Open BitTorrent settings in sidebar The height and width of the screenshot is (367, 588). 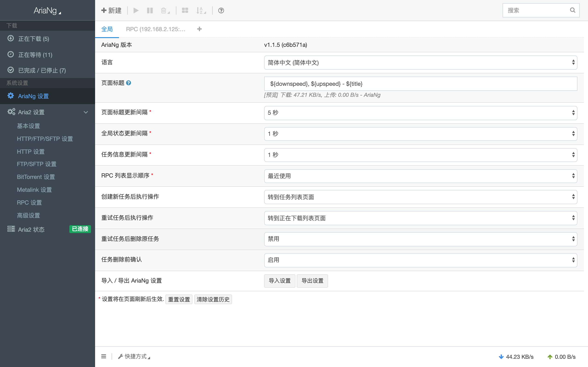point(36,177)
